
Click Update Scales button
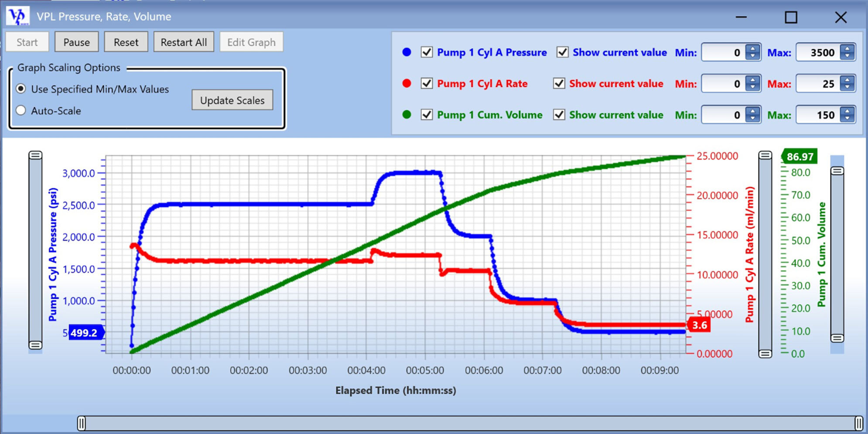(x=232, y=100)
